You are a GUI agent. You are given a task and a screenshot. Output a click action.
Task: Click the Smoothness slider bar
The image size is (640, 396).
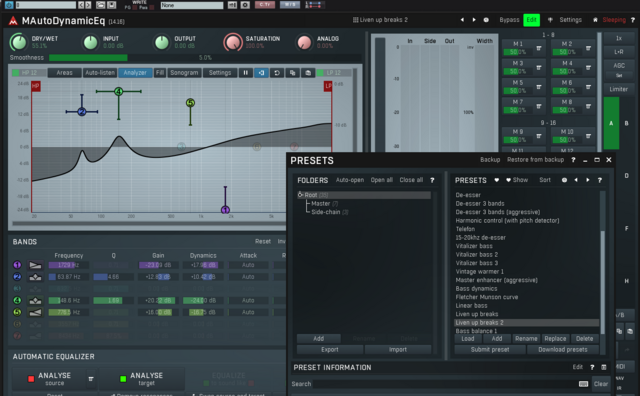pyautogui.click(x=205, y=58)
